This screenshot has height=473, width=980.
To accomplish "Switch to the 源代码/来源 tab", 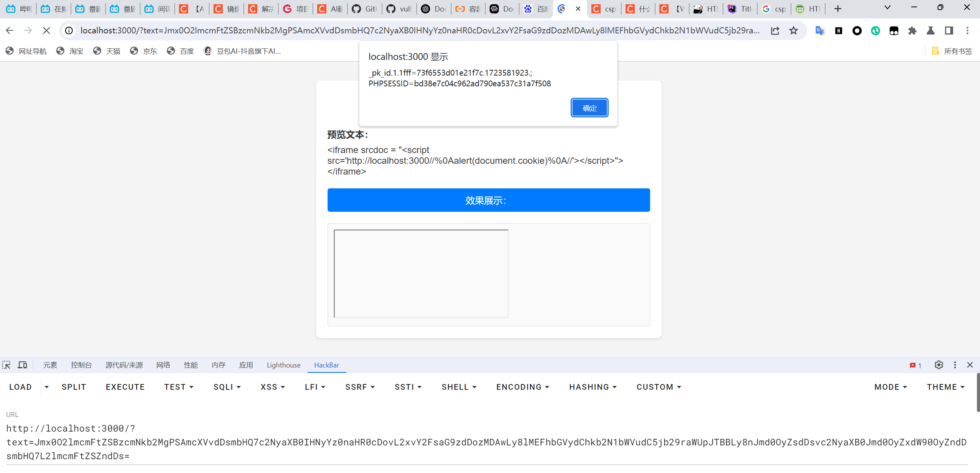I will pyautogui.click(x=124, y=365).
